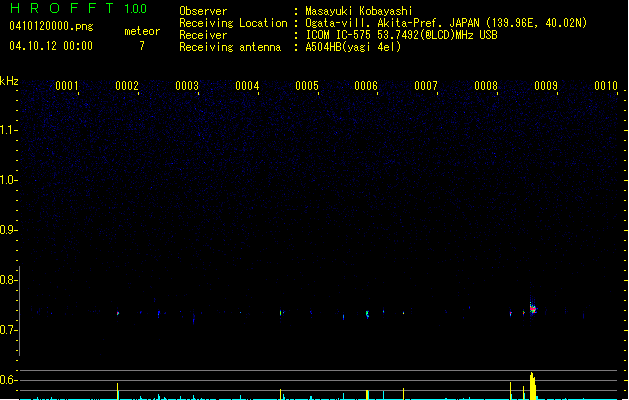Click the 0.7 kHz axis label
Viewport: 629px width, 400px height.
pos(8,330)
